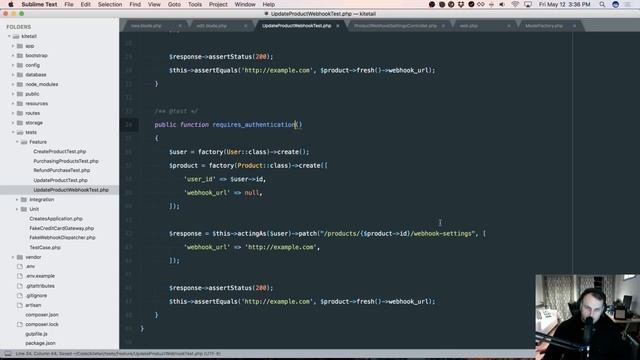
Task: Click the date and time clock
Action: 564,4
